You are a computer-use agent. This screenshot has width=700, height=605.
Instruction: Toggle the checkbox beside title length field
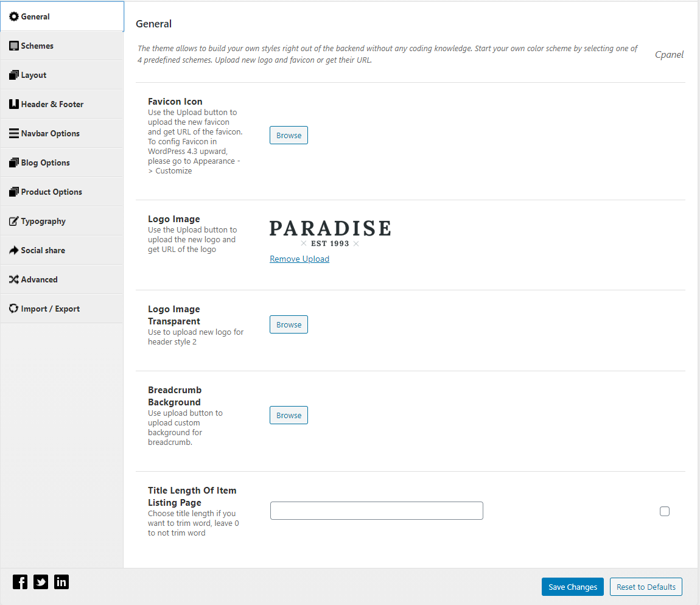pos(665,511)
